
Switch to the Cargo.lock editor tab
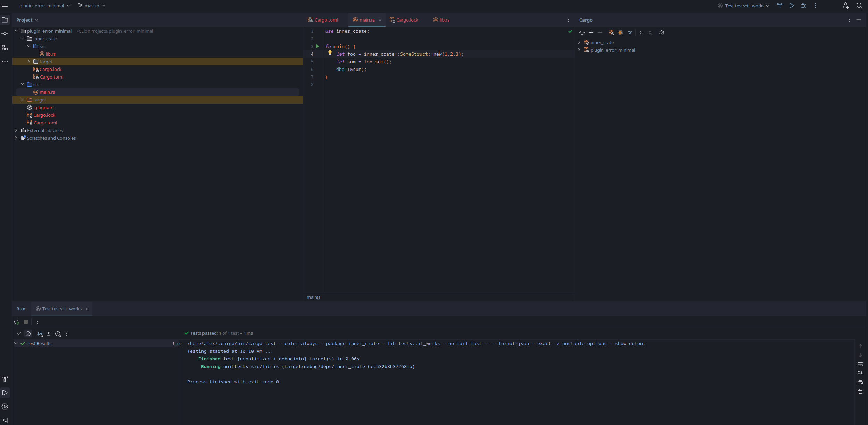404,20
